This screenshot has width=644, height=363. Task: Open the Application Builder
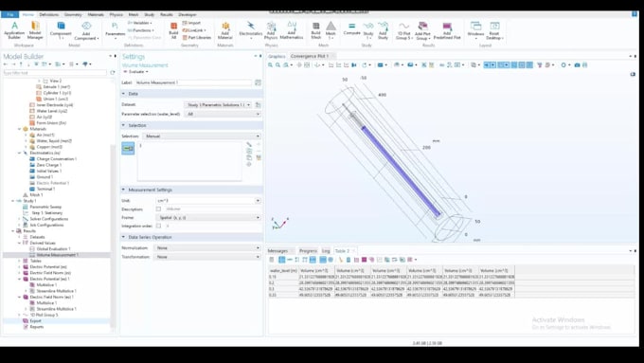point(14,31)
